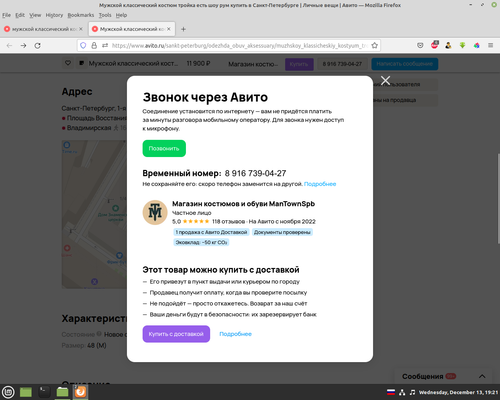Open the user avatar extension icon
This screenshot has height=400, width=500.
click(x=448, y=45)
